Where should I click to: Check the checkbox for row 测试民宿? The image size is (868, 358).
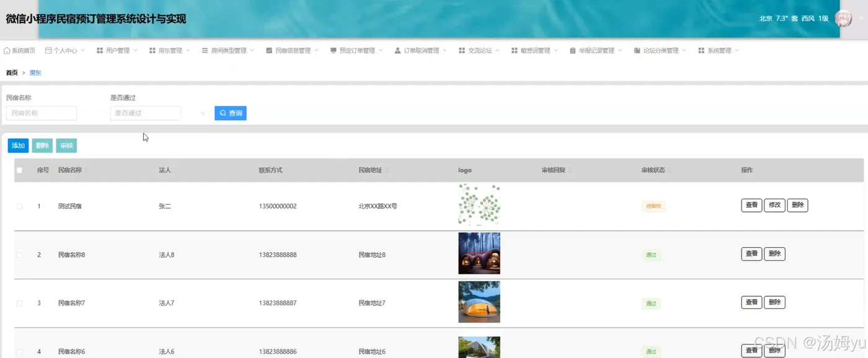pos(19,206)
